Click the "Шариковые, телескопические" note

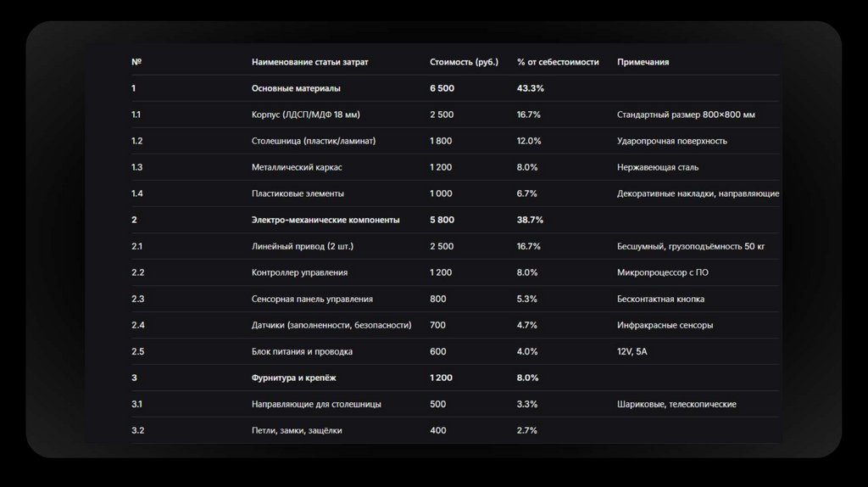[x=676, y=404]
